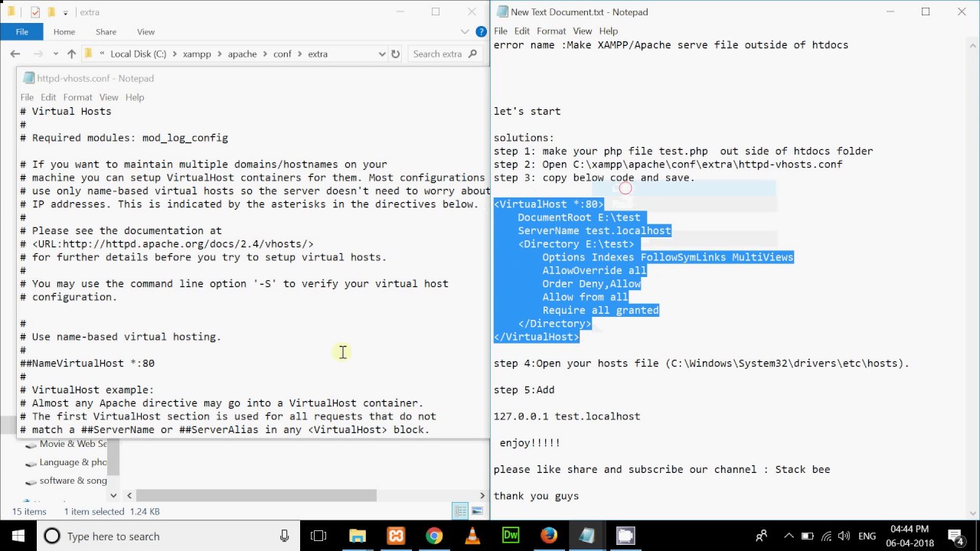Select Language & pho drive in sidebar

(67, 462)
